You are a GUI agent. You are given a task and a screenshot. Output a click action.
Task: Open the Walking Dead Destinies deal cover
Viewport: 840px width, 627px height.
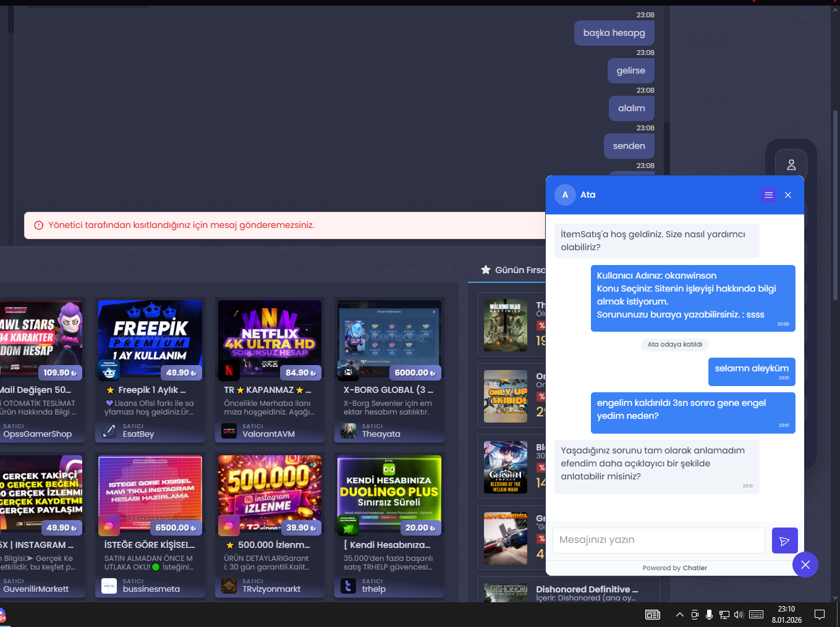coord(506,326)
